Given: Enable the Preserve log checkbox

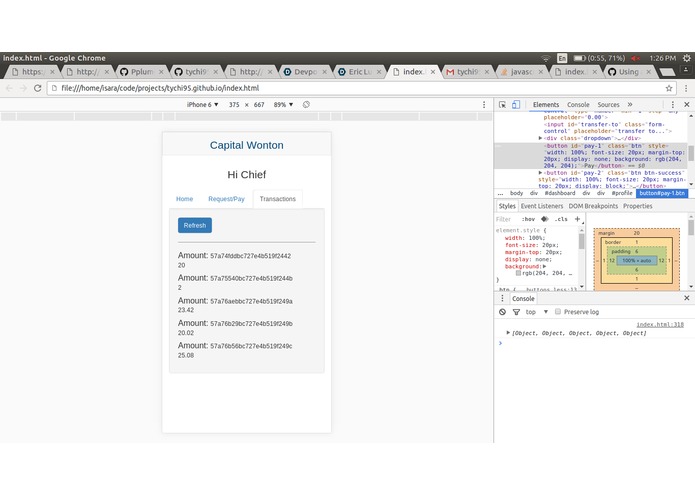Looking at the screenshot, I should coord(558,312).
